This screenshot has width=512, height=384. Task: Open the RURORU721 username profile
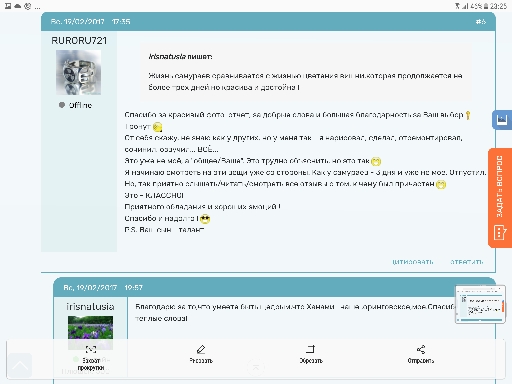click(79, 41)
